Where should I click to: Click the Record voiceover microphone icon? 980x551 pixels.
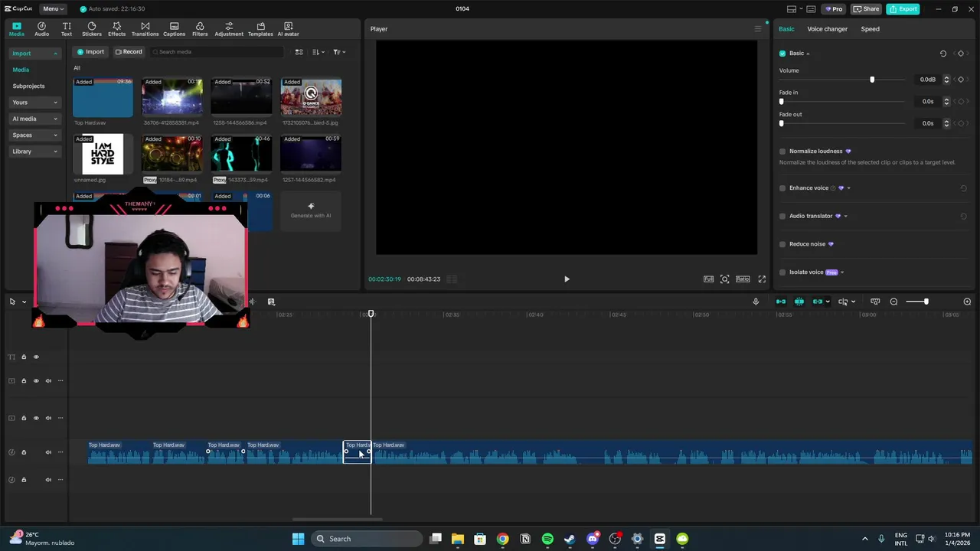click(756, 302)
